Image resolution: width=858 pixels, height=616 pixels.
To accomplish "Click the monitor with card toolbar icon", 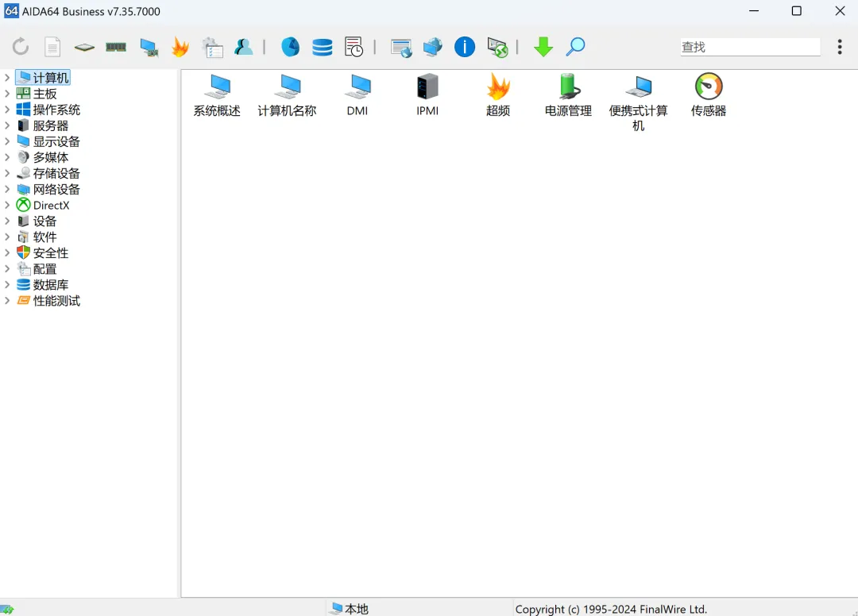I will [x=149, y=47].
